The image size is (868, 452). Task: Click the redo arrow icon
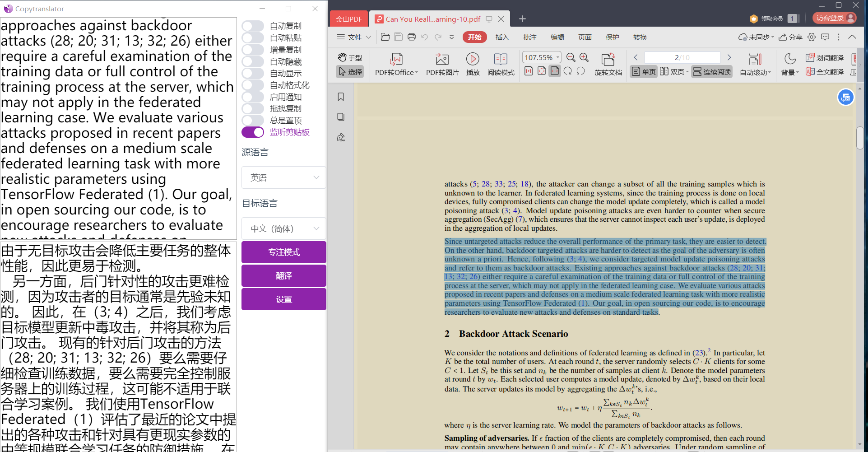click(x=438, y=37)
